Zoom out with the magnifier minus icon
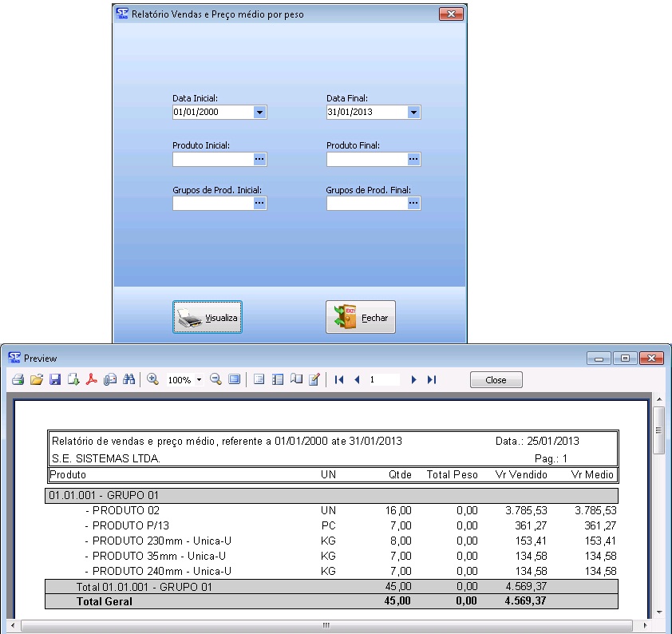Screen dimensions: 672x634 (x=215, y=380)
